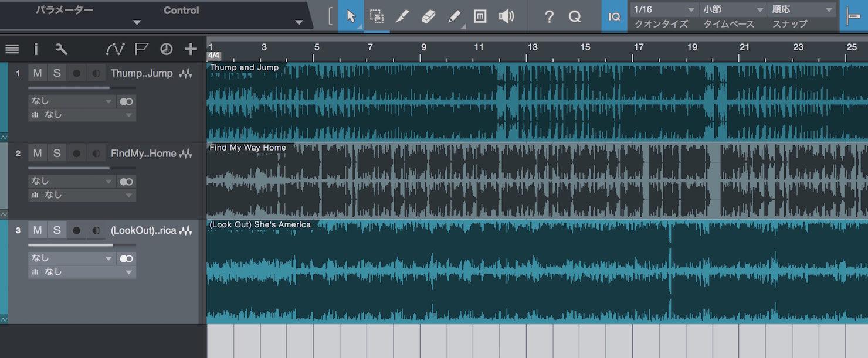Select the Eraser tool
The image size is (868, 358).
(429, 16)
